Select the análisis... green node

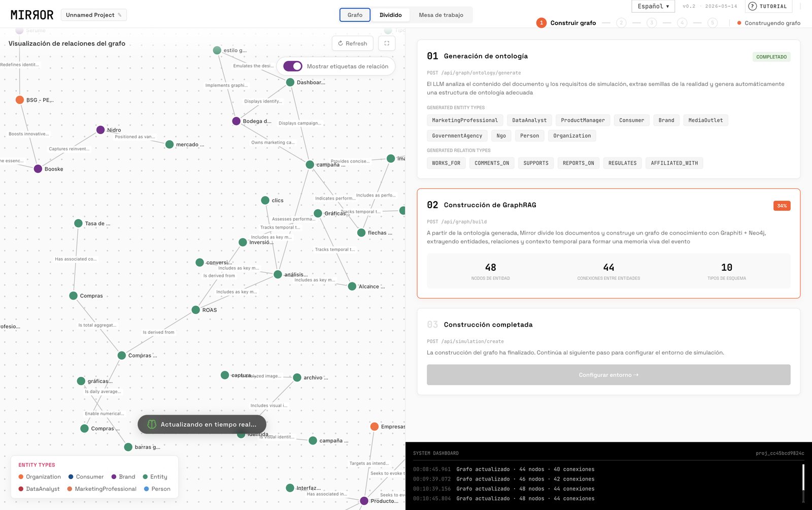coord(278,274)
